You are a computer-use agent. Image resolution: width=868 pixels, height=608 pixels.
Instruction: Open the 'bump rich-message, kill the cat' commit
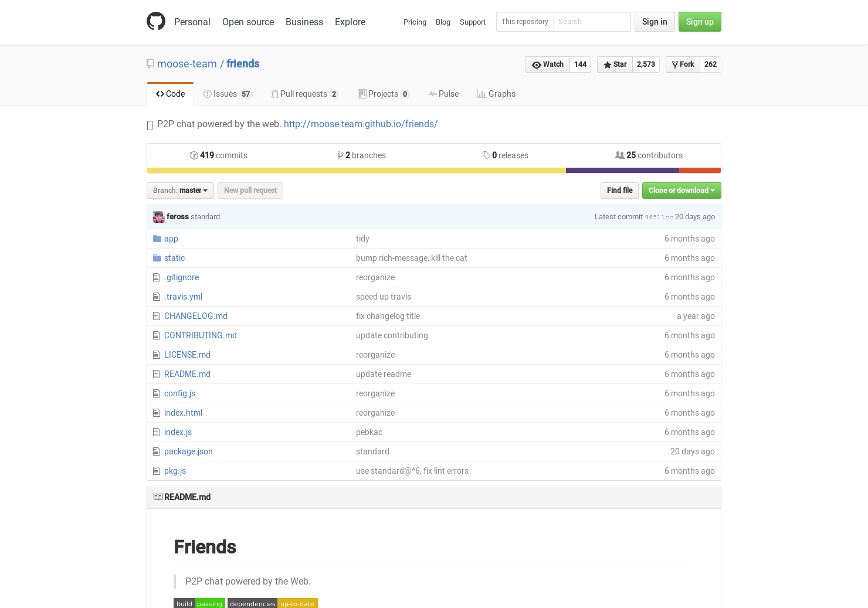[412, 258]
